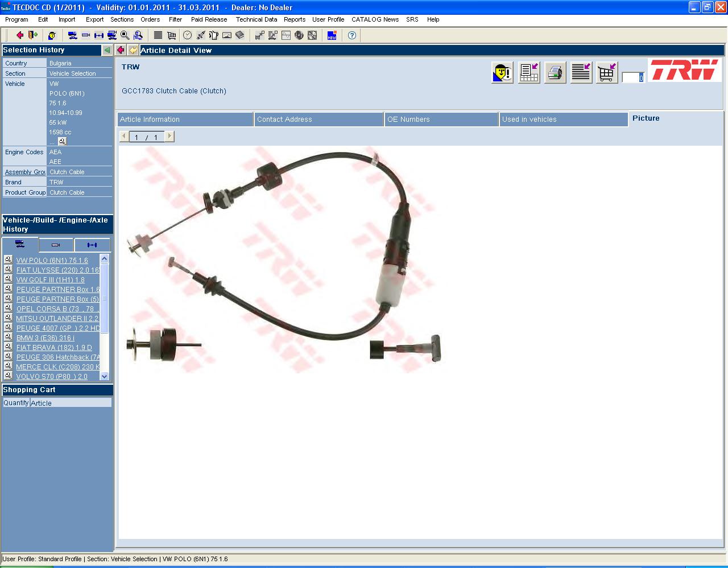Click the printer icon in article header
Image resolution: width=728 pixels, height=568 pixels.
coord(555,73)
